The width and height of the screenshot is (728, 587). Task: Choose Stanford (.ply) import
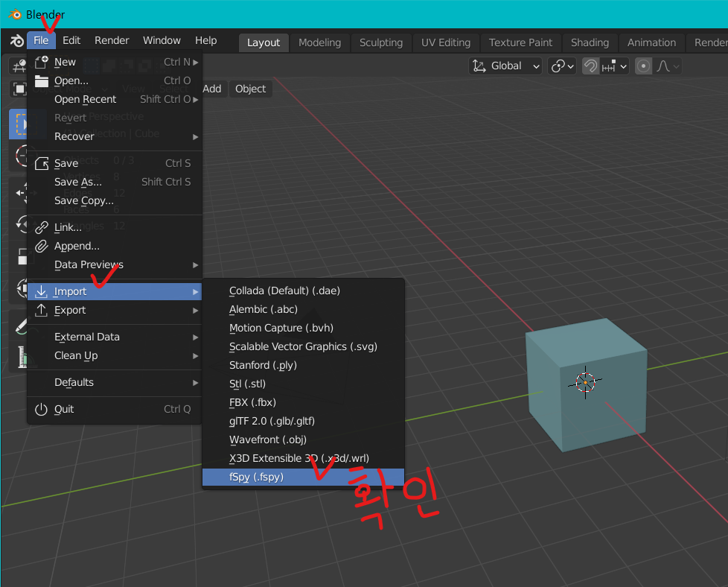coord(303,365)
